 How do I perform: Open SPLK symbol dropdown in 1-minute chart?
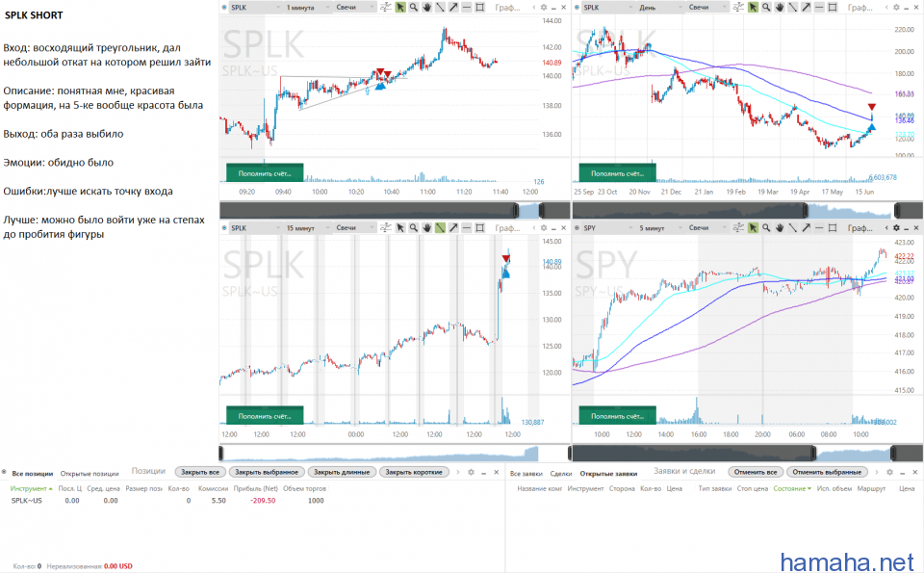pyautogui.click(x=255, y=7)
